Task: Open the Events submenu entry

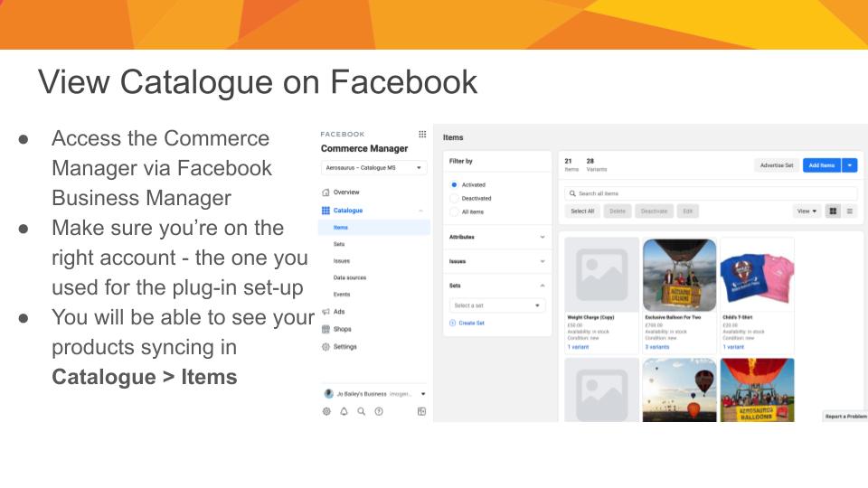Action: click(x=342, y=295)
